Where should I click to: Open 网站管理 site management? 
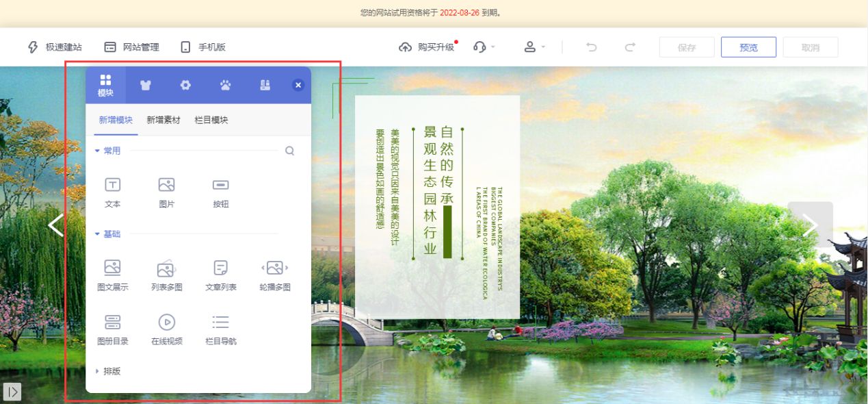coord(131,47)
